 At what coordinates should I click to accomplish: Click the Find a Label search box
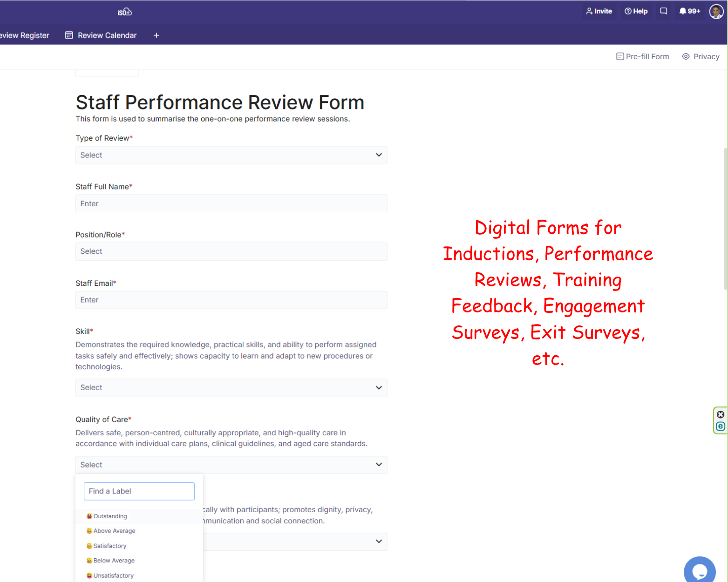click(139, 491)
